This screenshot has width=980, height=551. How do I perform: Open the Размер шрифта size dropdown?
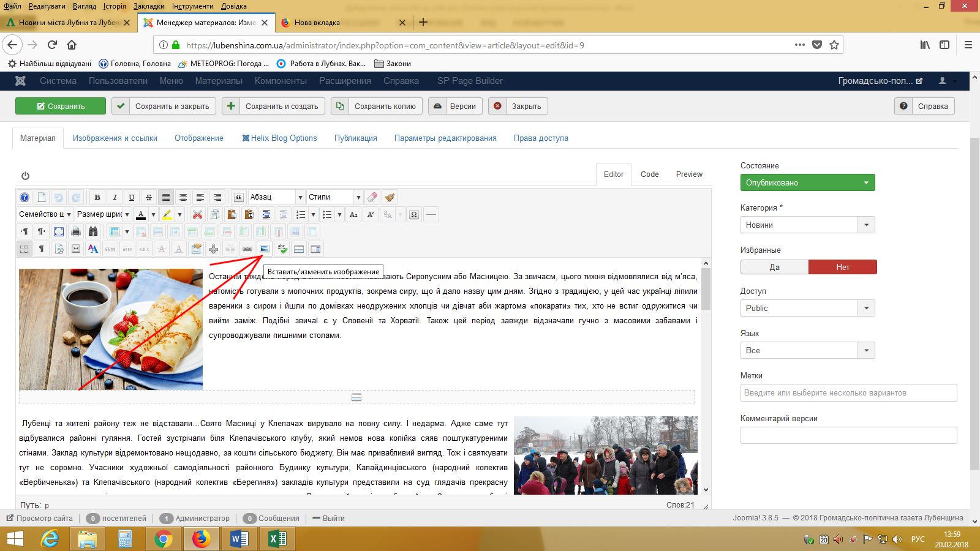(104, 214)
